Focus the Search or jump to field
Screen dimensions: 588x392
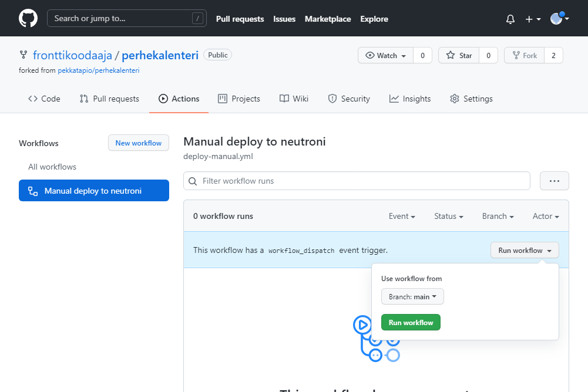tap(127, 18)
